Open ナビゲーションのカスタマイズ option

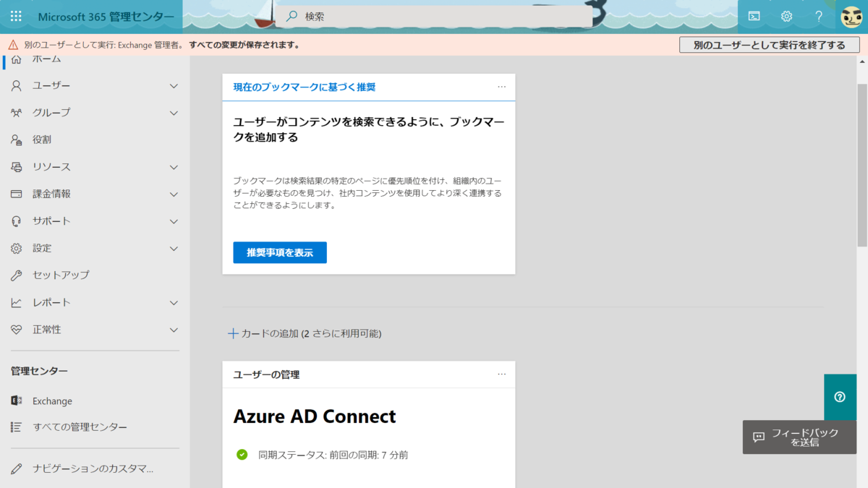95,468
